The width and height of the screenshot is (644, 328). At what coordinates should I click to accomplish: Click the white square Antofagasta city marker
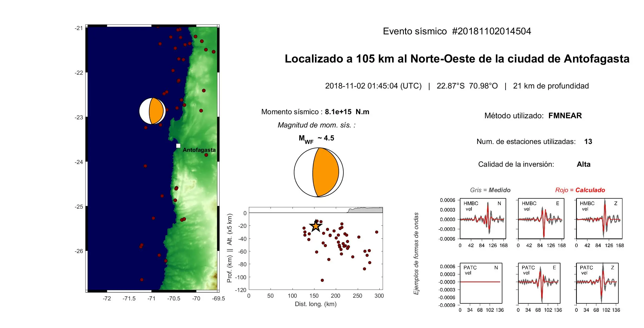click(x=178, y=146)
